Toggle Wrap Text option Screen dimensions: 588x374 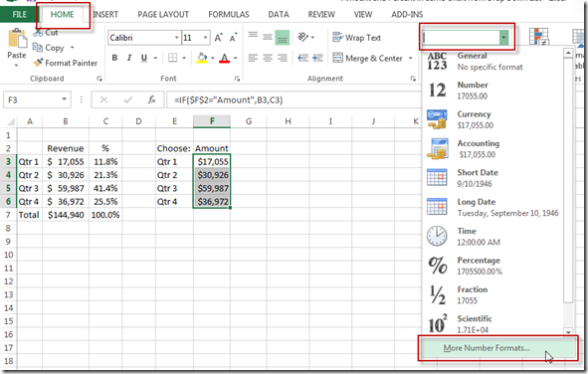356,38
